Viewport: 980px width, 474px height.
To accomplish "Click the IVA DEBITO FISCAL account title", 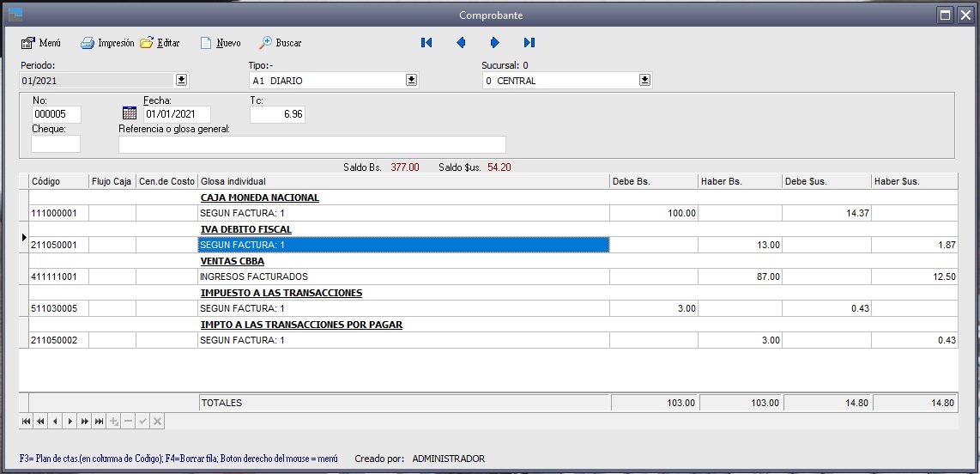I will 245,229.
